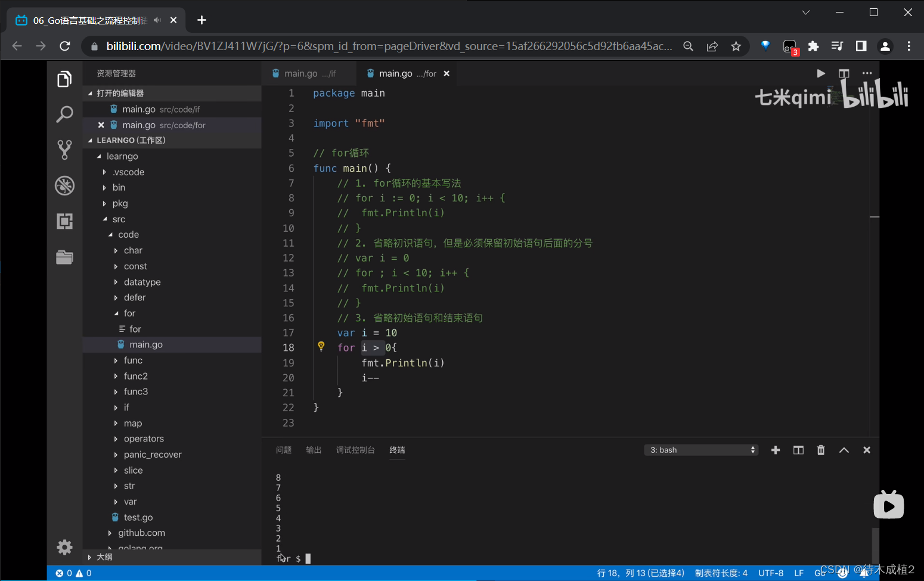
Task: Open the Extensions view
Action: click(x=64, y=221)
